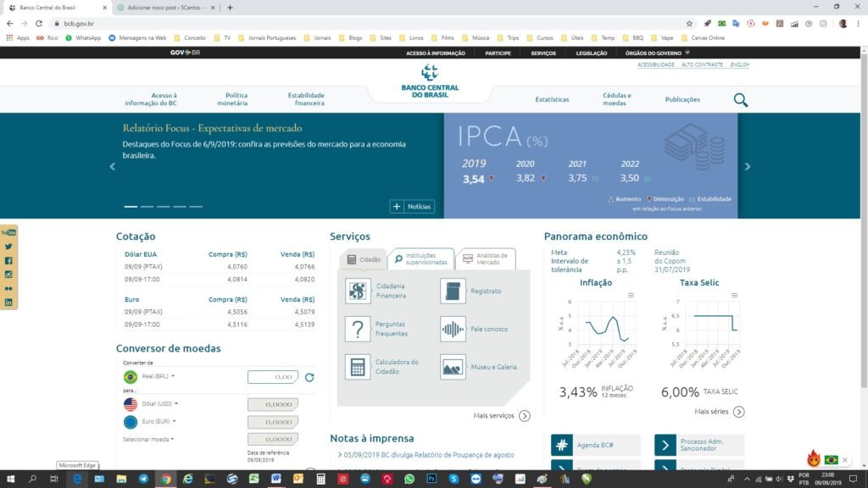Open Word from the Windows taskbar

tap(275, 480)
